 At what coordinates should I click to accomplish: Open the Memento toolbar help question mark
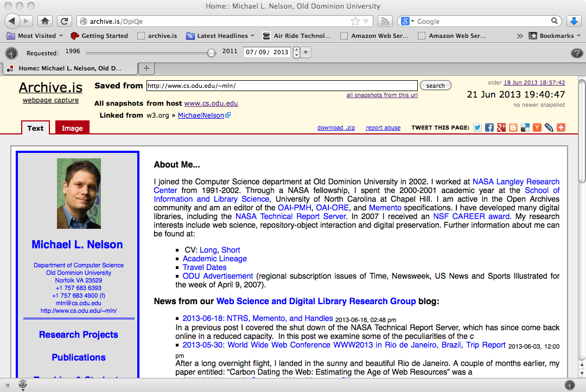(577, 53)
